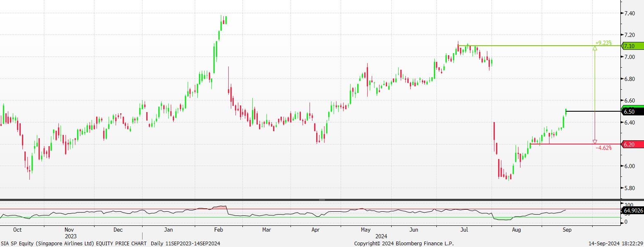Click the green 7.10 price tag
This screenshot has width=644, height=247.
[632, 46]
